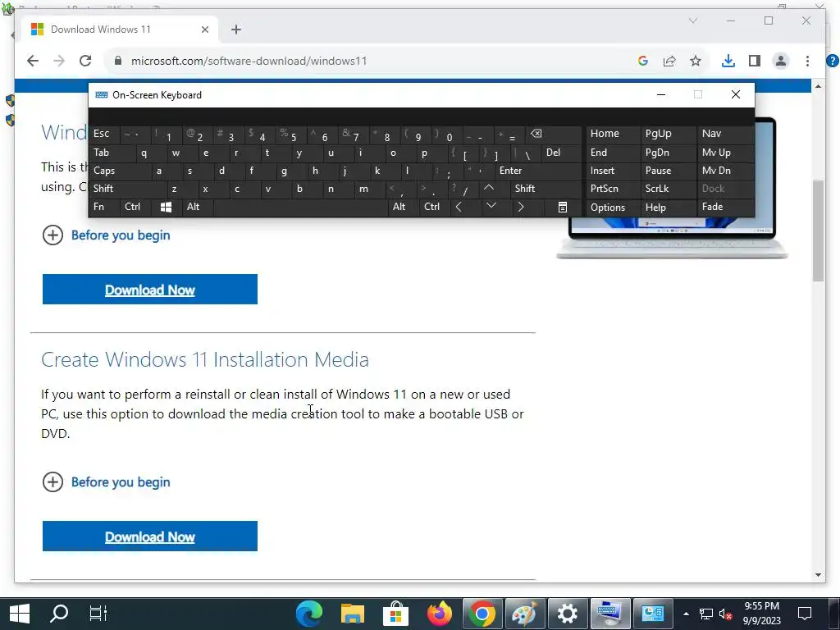Toggle the Fade key on keyboard
840x630 pixels.
[x=725, y=207]
